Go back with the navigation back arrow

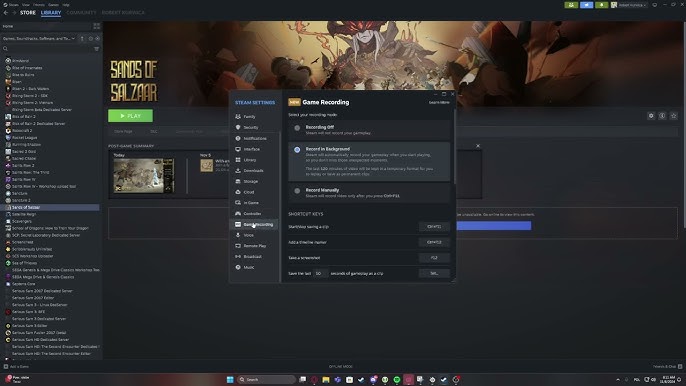click(x=6, y=13)
